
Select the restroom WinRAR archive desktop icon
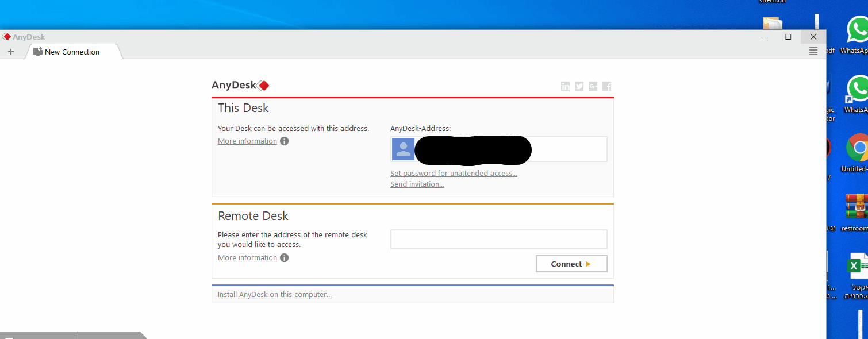[855, 212]
